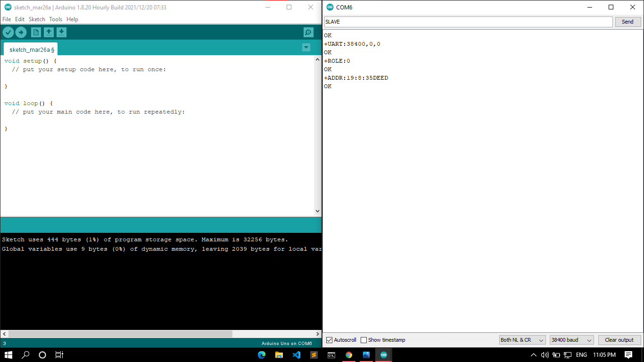The height and width of the screenshot is (362, 644).
Task: Open the Edit menu
Action: point(20,19)
